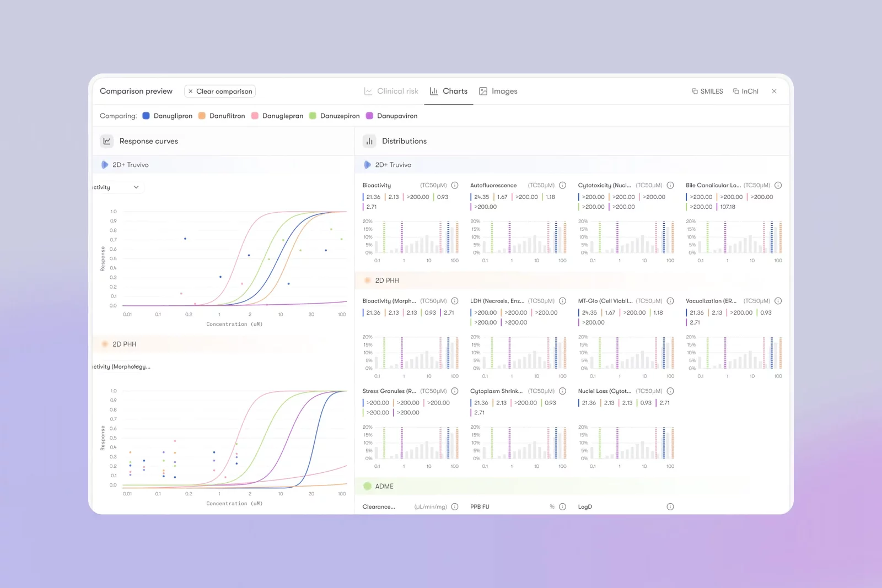Copy the SMILES string
The height and width of the screenshot is (588, 882).
(707, 91)
